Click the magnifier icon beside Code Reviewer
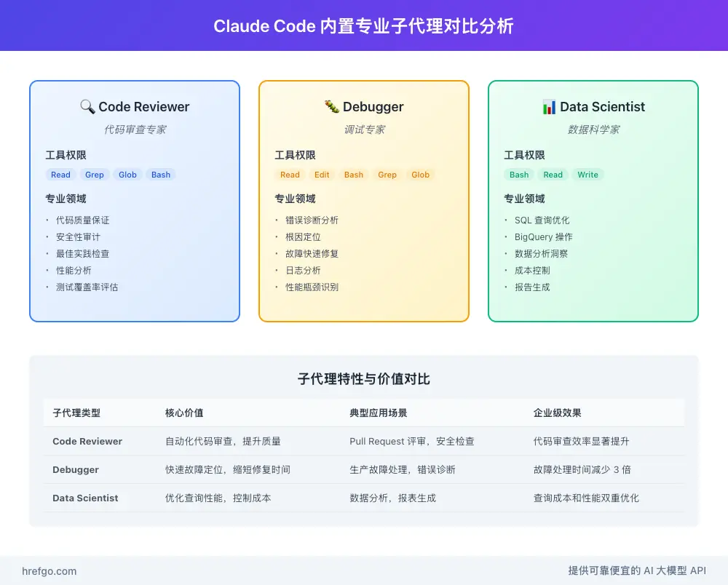Image resolution: width=728 pixels, height=585 pixels. (x=87, y=107)
